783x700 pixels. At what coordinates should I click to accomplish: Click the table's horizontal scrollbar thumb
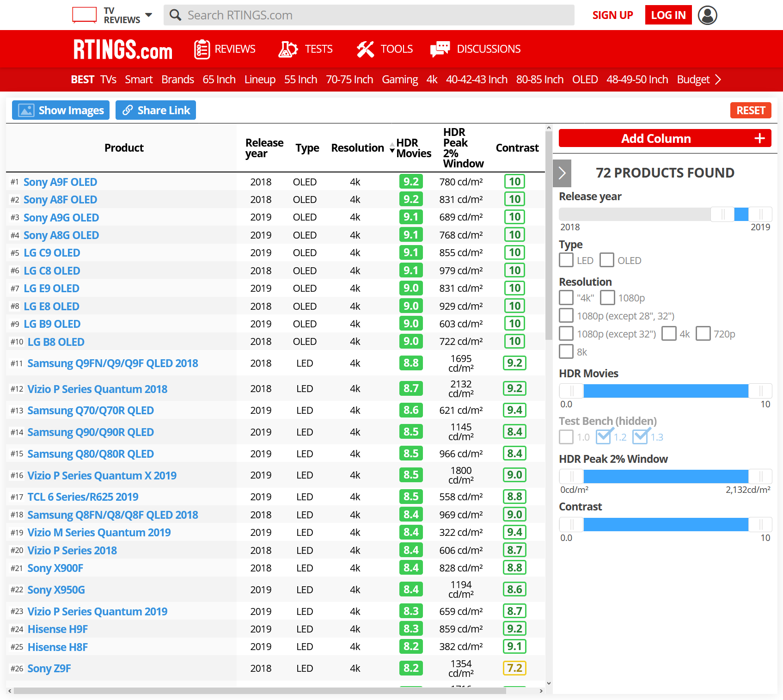pyautogui.click(x=260, y=691)
